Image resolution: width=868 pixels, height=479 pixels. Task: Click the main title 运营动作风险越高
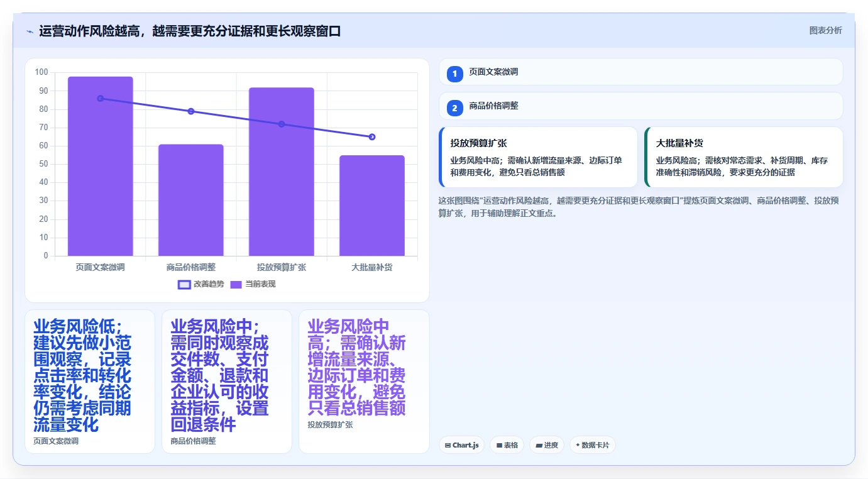190,31
